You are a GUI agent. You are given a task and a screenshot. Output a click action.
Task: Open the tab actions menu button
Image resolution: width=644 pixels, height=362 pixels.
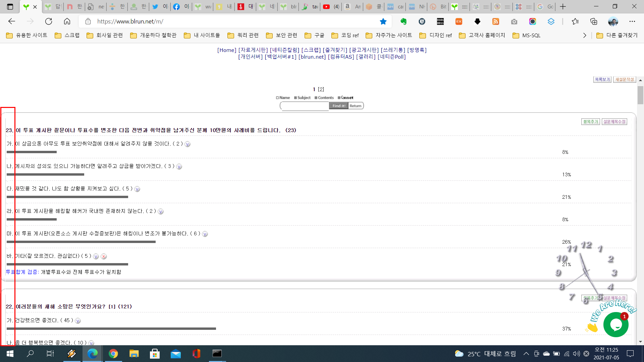[10, 7]
